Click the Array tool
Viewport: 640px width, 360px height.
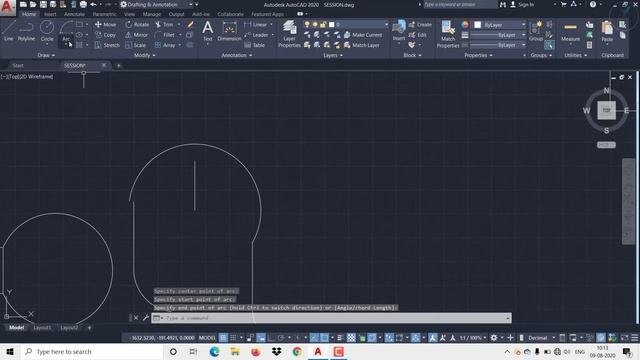(165, 45)
